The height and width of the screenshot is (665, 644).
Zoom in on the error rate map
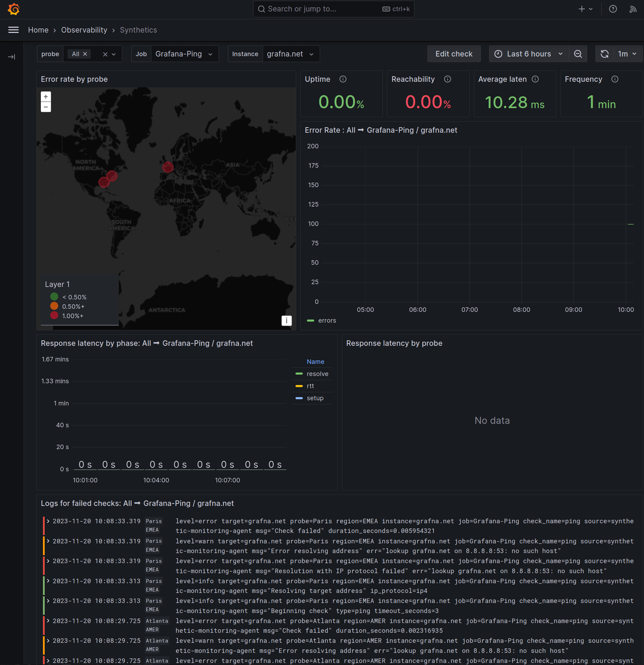point(46,97)
